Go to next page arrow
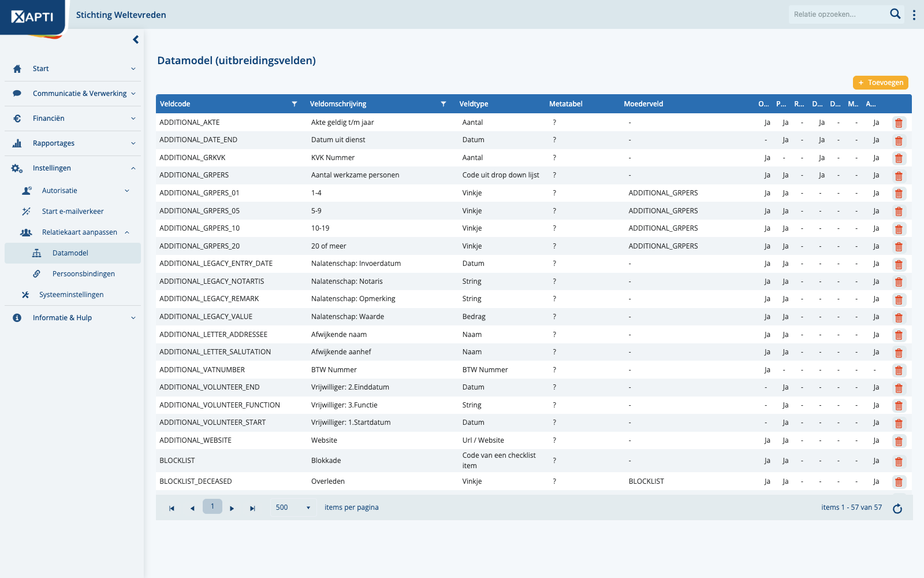 232,509
